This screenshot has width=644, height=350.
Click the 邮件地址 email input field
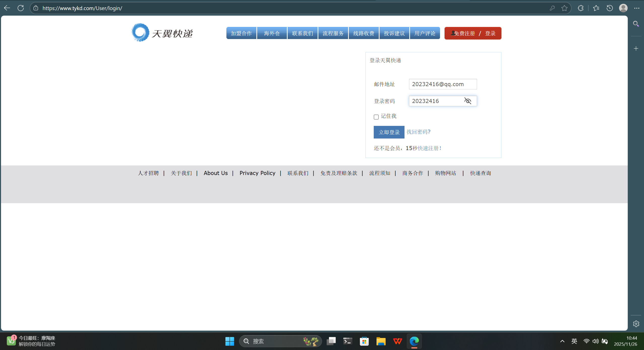(443, 84)
